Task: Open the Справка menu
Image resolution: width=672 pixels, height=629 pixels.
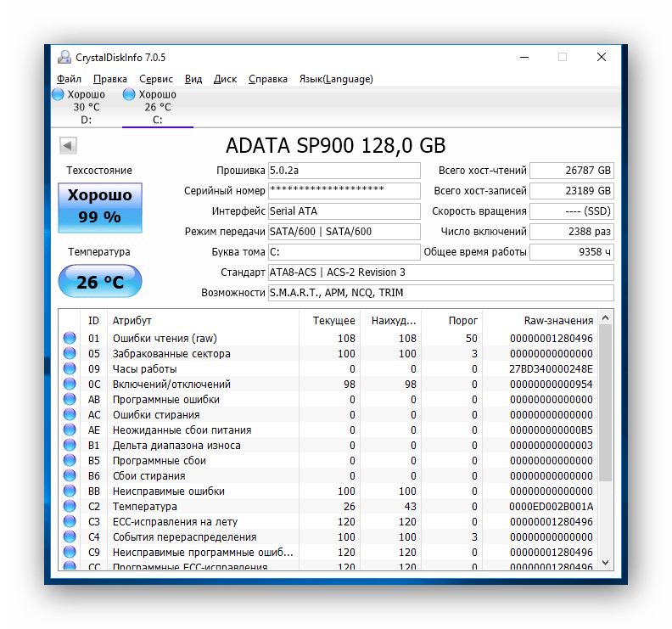Action: point(268,79)
